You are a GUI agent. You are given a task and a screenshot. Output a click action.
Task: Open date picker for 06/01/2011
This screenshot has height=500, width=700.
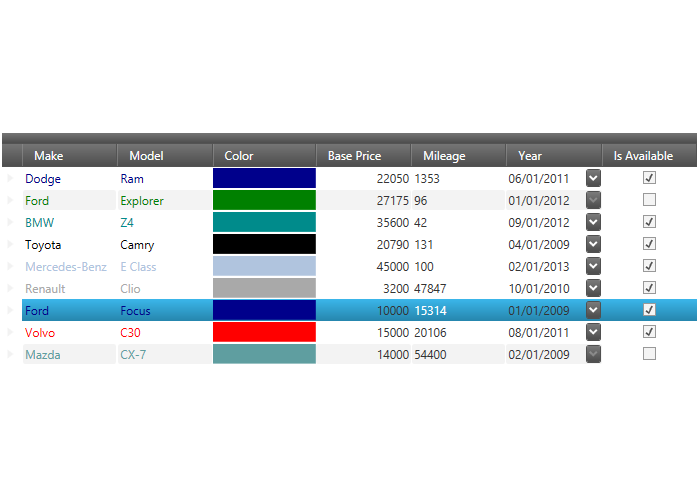coord(593,178)
